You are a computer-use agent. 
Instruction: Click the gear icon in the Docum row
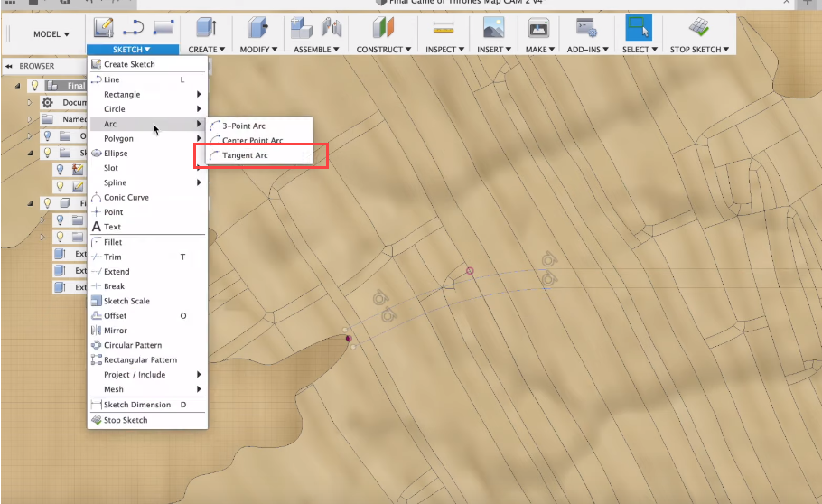[x=48, y=102]
